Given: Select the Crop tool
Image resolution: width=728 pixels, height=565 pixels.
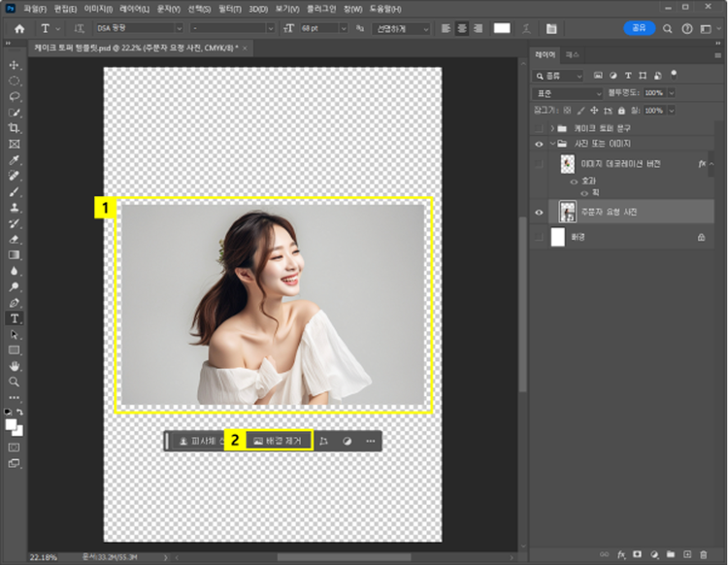Looking at the screenshot, I should pyautogui.click(x=15, y=127).
